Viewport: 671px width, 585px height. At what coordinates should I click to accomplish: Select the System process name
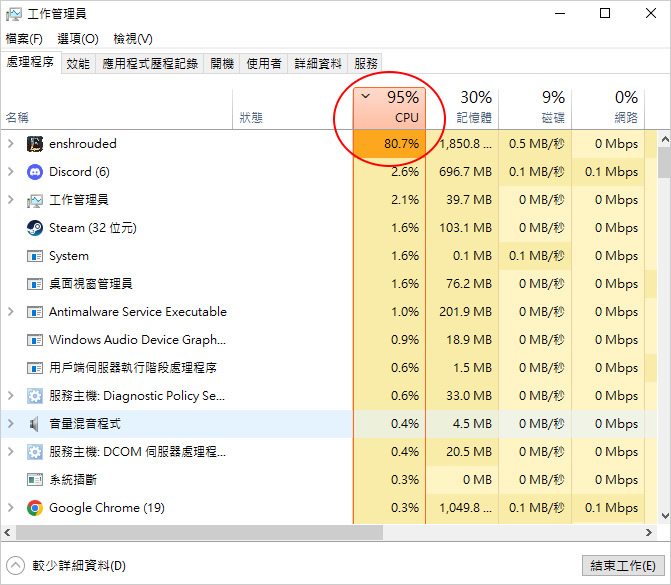69,256
